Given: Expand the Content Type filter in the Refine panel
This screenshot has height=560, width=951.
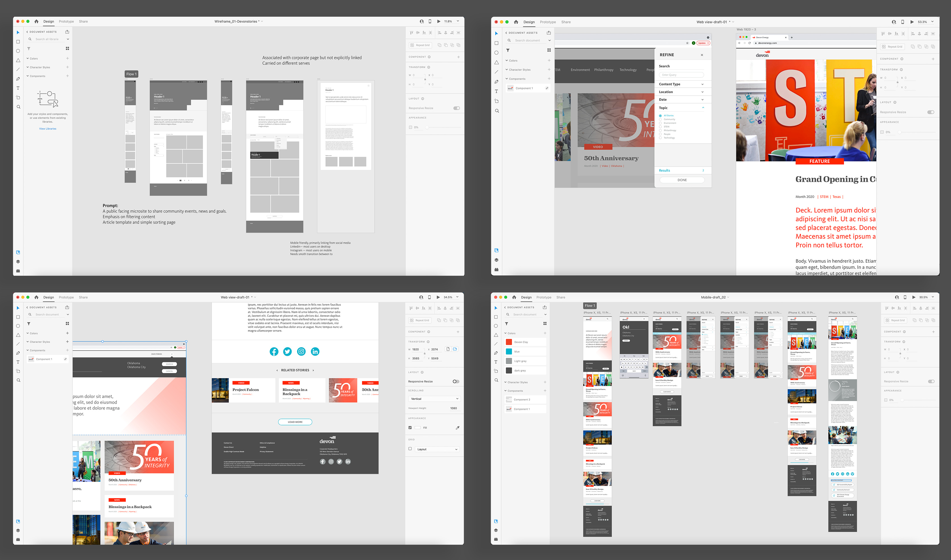Looking at the screenshot, I should pyautogui.click(x=702, y=84).
